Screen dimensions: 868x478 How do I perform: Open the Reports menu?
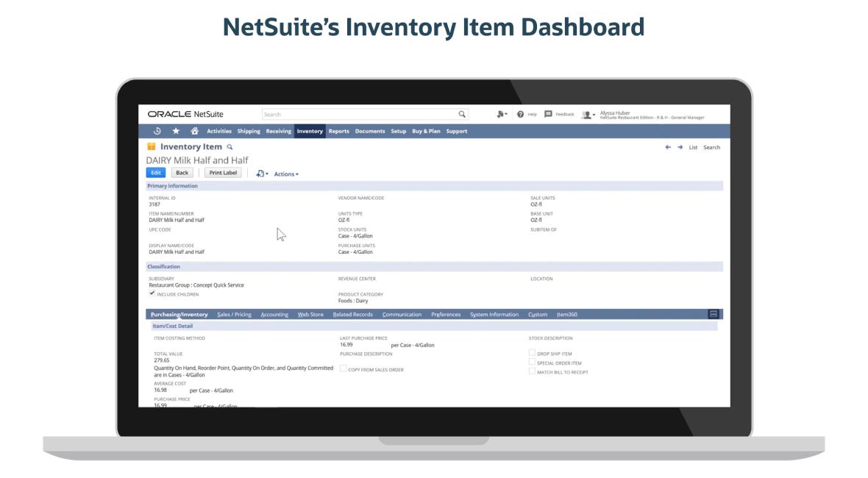(x=339, y=131)
